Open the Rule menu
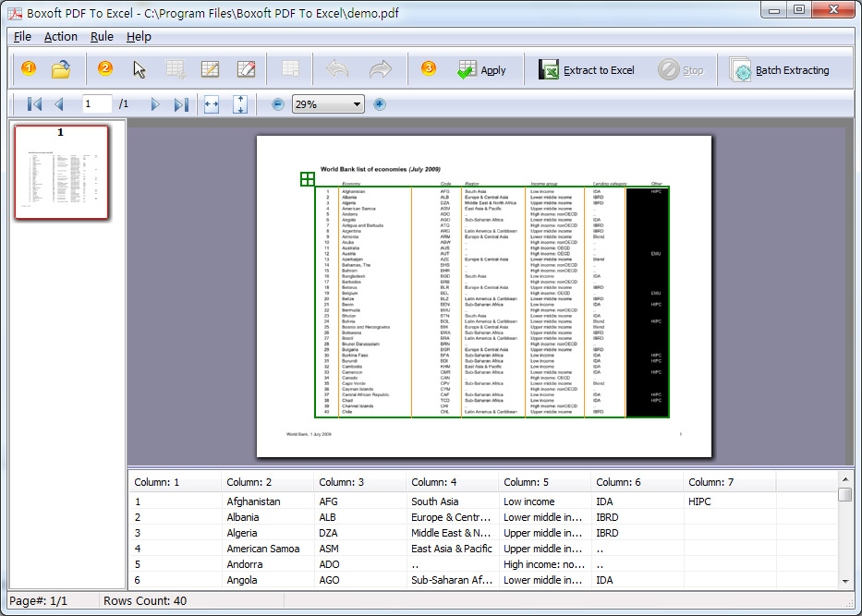Viewport: 862px width, 616px height. tap(102, 36)
